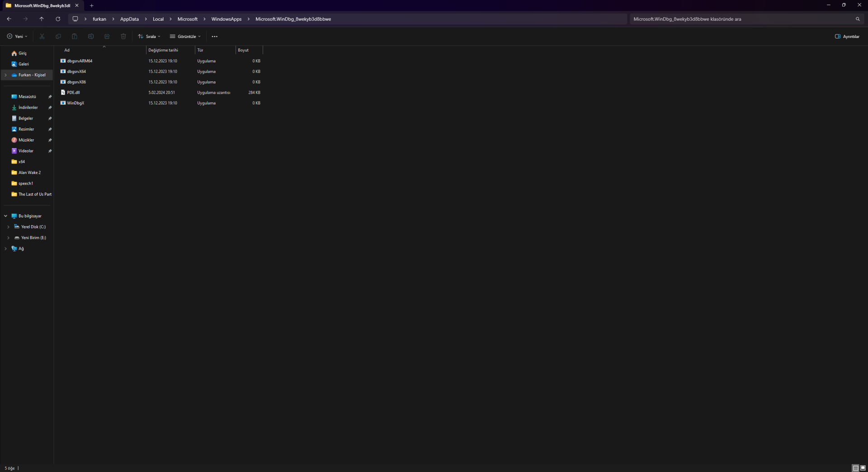
Task: Expand the Yerel Disk (C:) node
Action: pyautogui.click(x=9, y=227)
